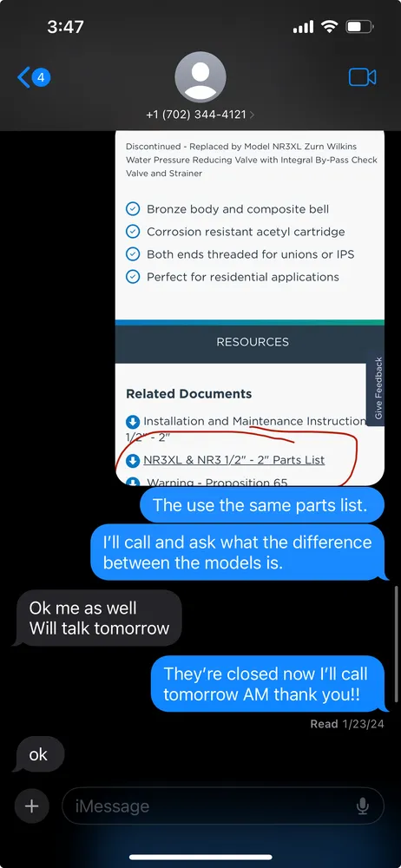
Task: Tap the plus button for apps
Action: point(31,806)
